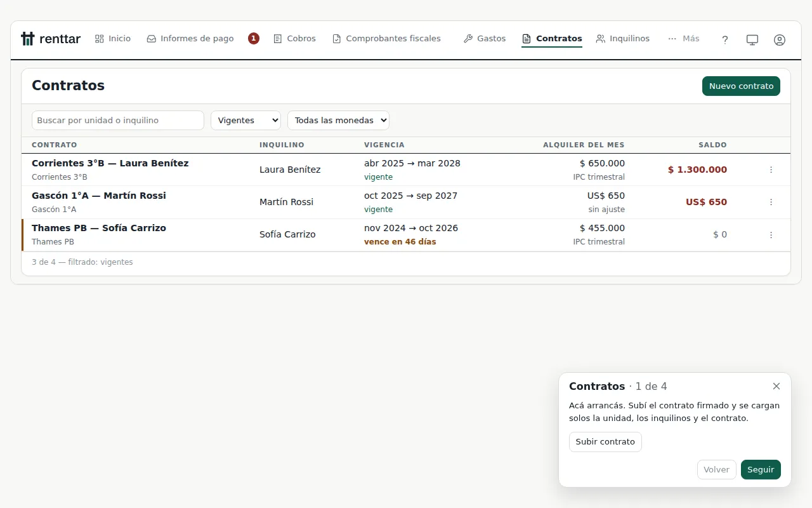Open the user account icon
Screen dimensions: 812x508
[780, 39]
